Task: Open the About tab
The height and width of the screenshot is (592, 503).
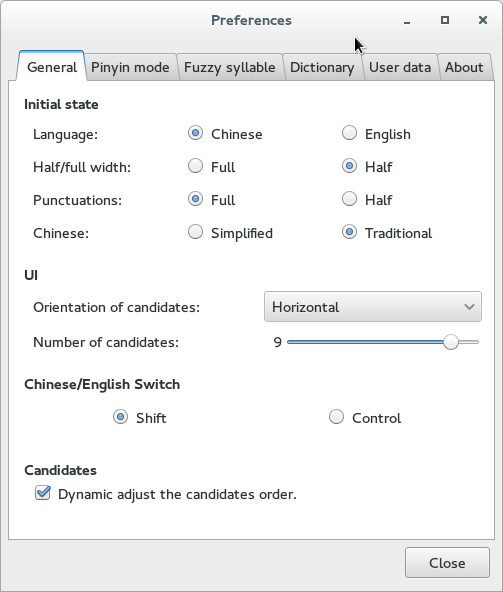Action: tap(464, 67)
